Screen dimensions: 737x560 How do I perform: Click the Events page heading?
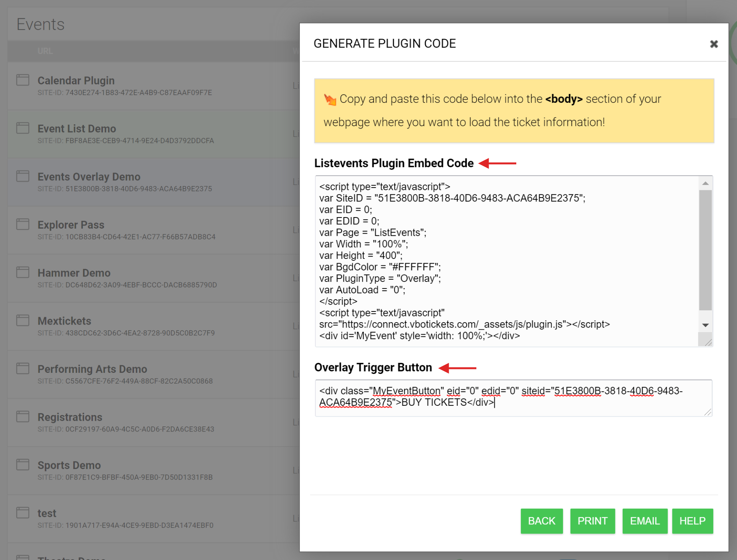click(41, 24)
